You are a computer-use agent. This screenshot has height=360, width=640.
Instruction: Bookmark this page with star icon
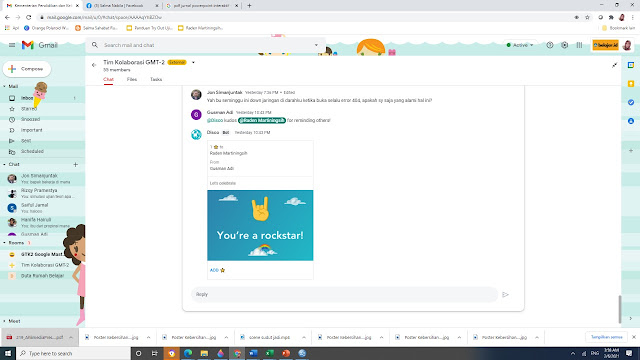[587, 17]
